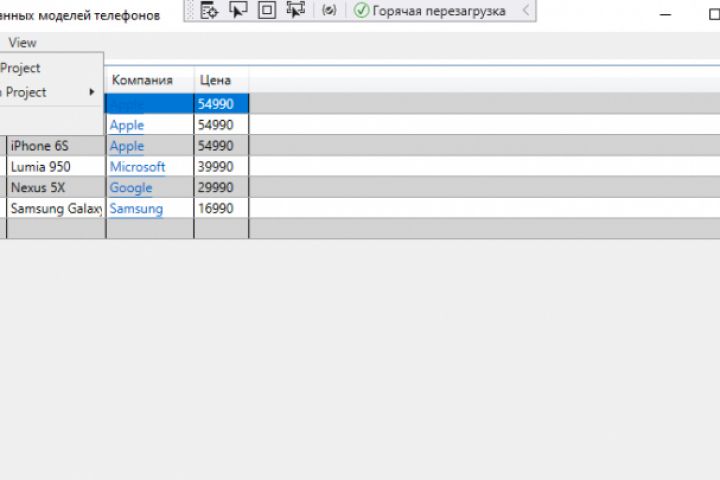Open the Samsung company link

click(x=136, y=209)
